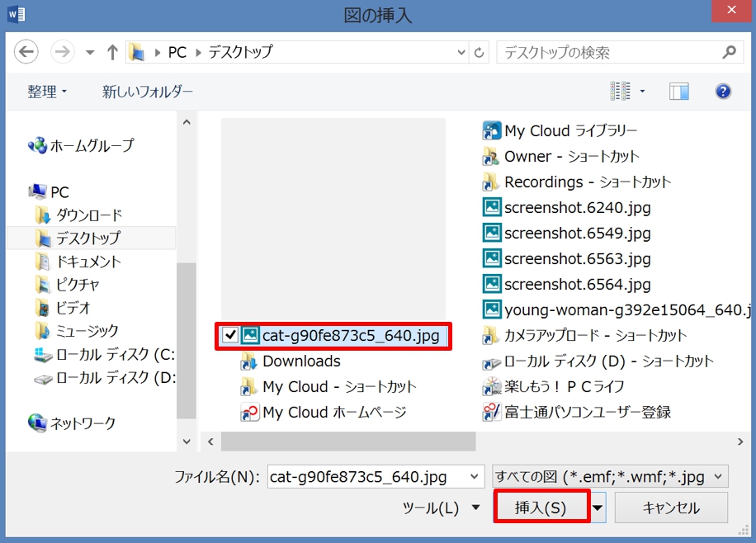
Task: Click the file list horizontal scrollbar thumb
Action: [348, 441]
